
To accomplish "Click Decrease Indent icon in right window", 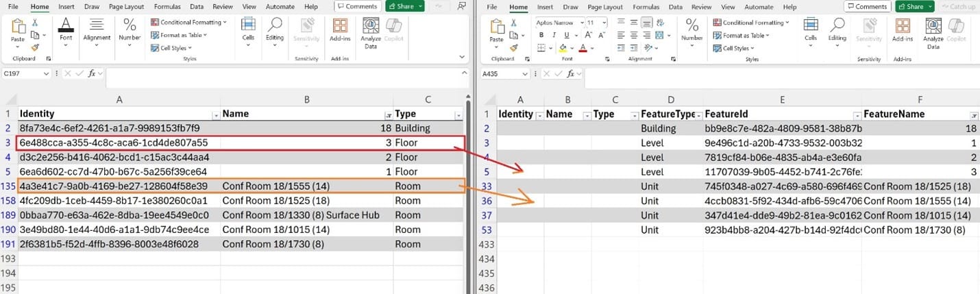I will [x=621, y=47].
